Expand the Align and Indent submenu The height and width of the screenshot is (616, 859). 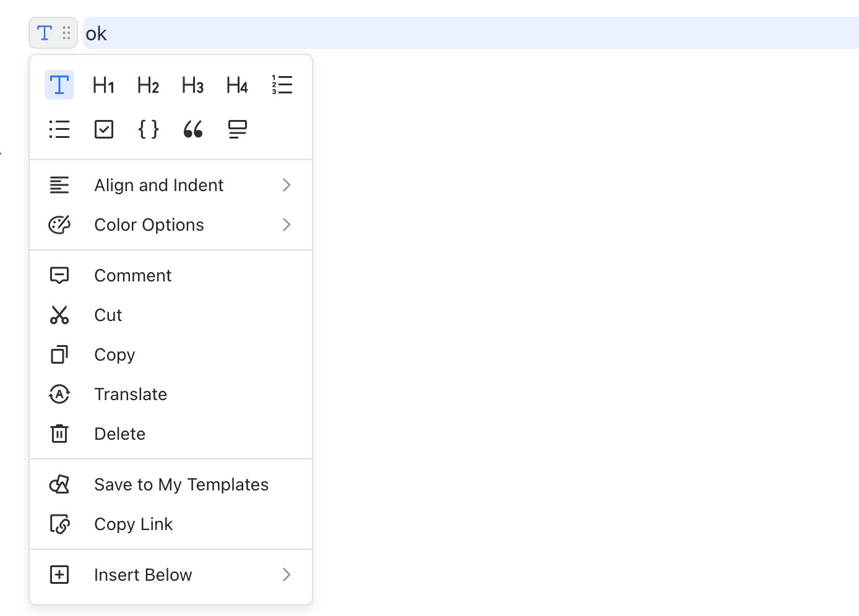click(x=158, y=185)
